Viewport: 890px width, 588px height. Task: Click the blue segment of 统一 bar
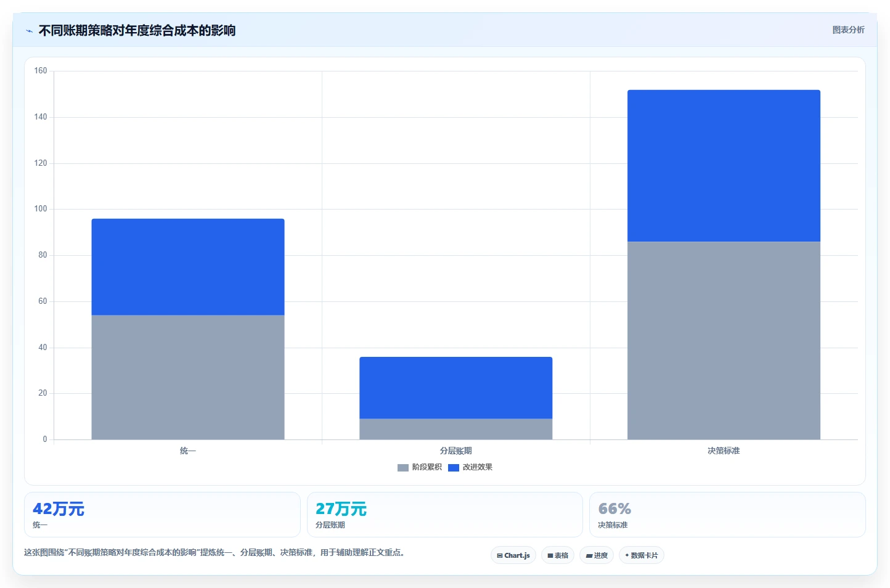188,267
